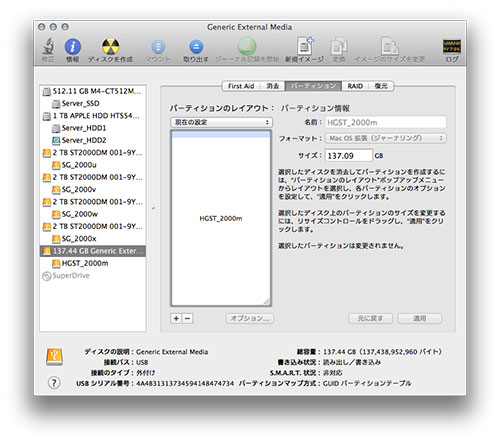Click the partition resize handle corner
500x442 pixels.
(267, 301)
